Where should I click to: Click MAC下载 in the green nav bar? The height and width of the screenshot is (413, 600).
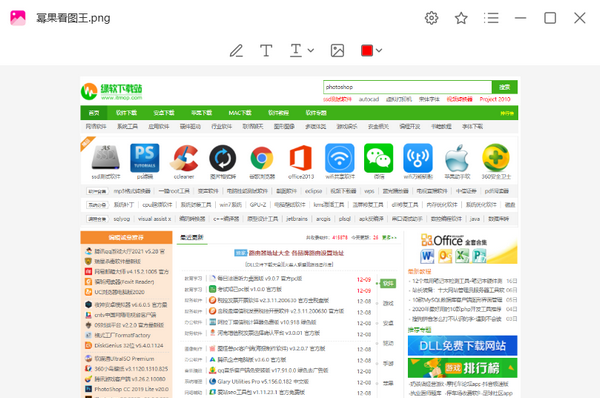tap(240, 113)
